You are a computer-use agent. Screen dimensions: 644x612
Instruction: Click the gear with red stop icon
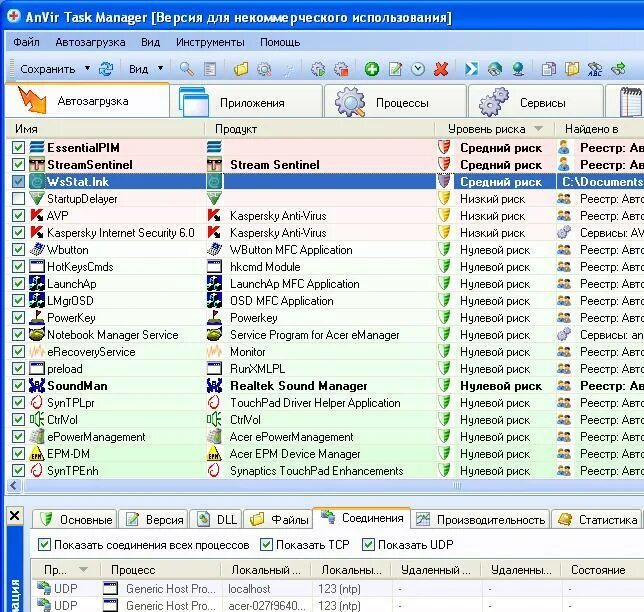(341, 69)
